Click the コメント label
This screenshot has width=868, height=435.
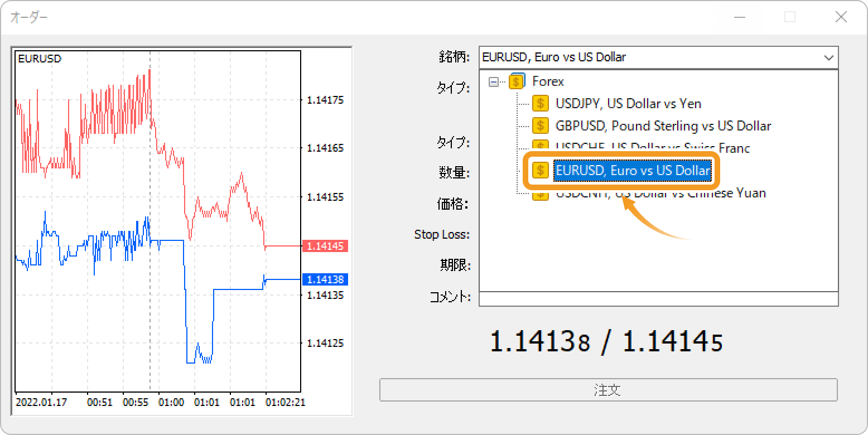(450, 297)
